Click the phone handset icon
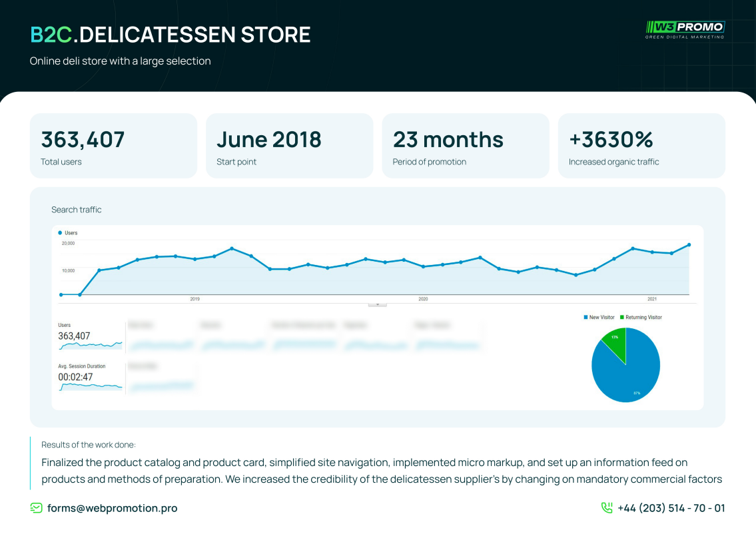 pos(607,508)
